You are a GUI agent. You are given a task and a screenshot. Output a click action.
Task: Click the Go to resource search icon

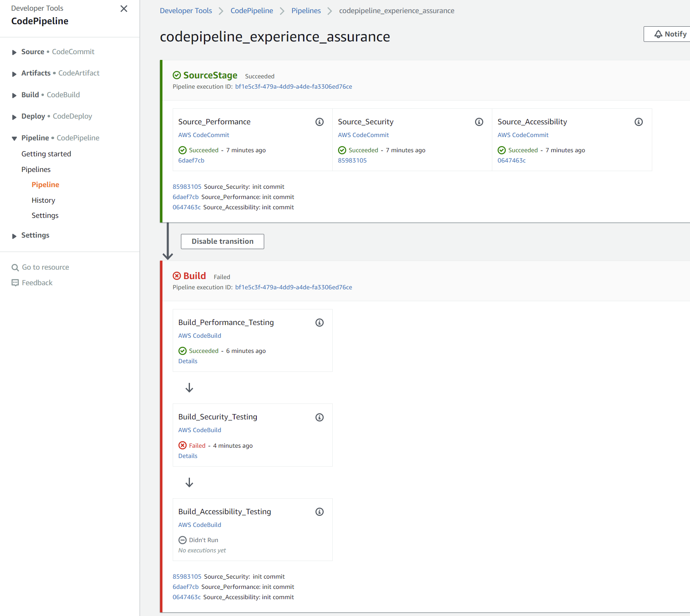coord(15,268)
